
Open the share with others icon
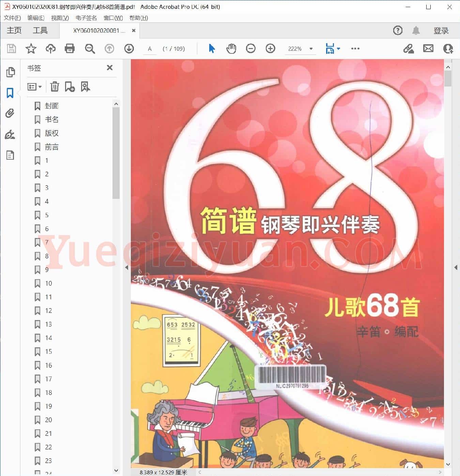[448, 49]
